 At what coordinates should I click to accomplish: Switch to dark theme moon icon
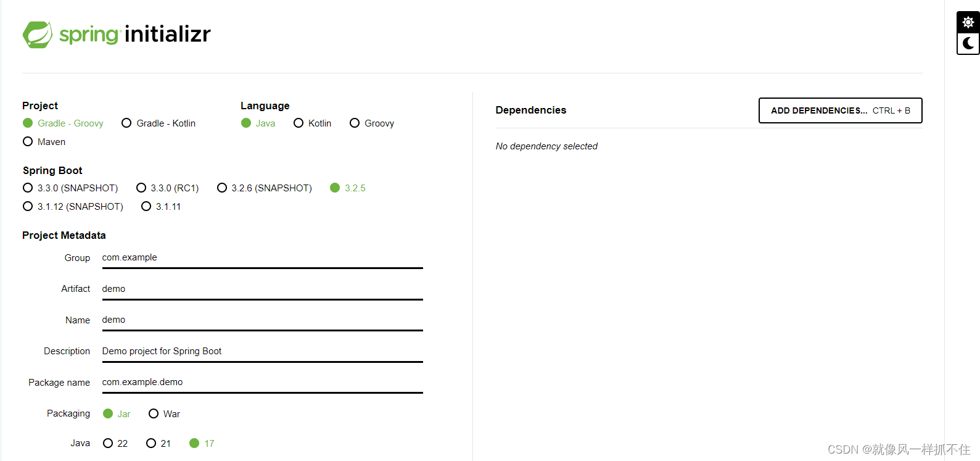pos(968,44)
